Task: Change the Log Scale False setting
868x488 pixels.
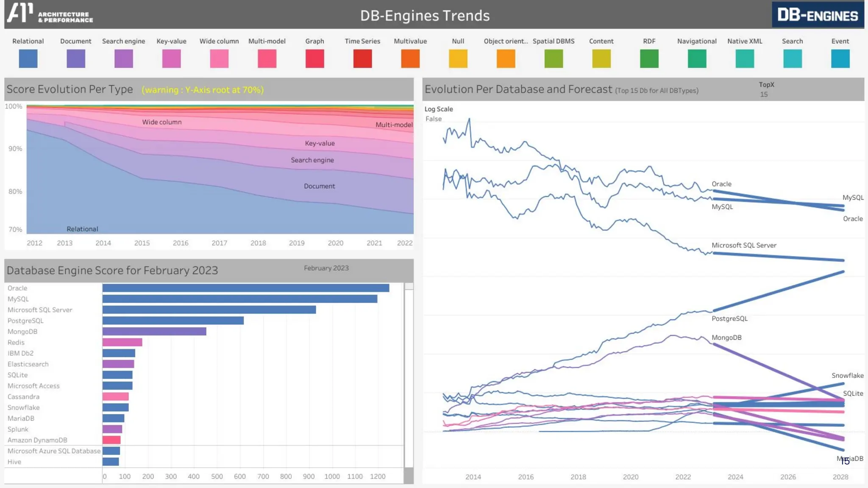Action: click(x=434, y=119)
